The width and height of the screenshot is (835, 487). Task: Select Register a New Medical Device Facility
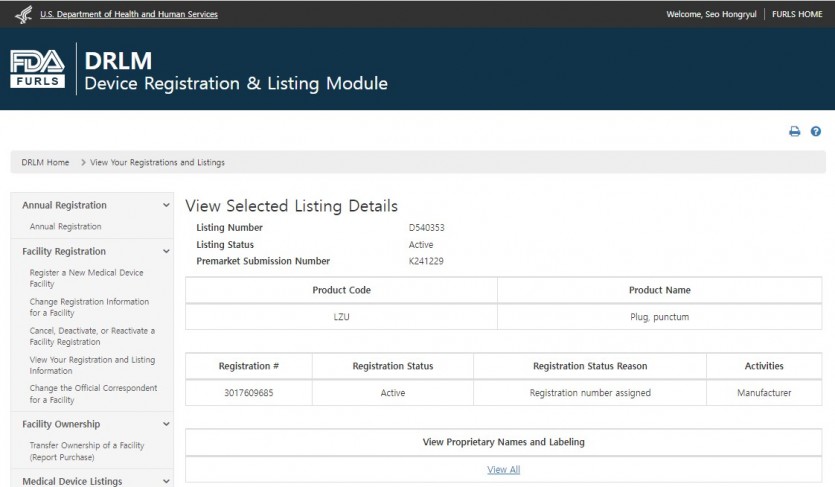(86, 278)
